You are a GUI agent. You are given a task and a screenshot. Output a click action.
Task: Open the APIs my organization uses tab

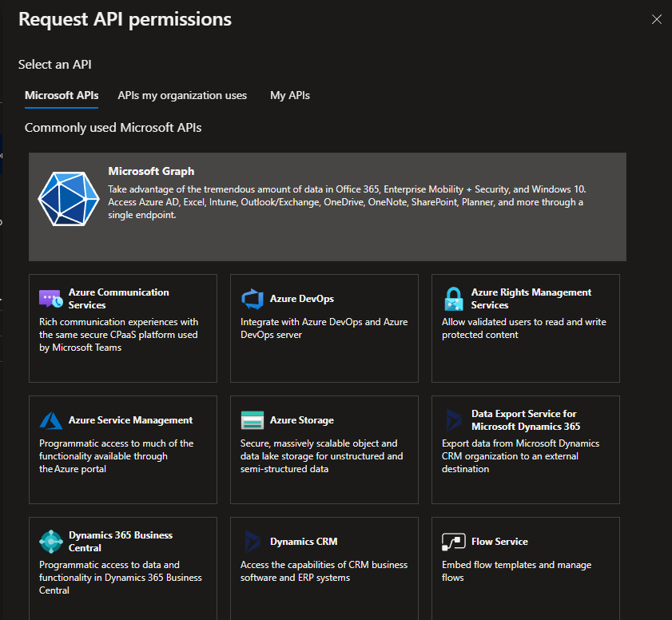coord(182,95)
